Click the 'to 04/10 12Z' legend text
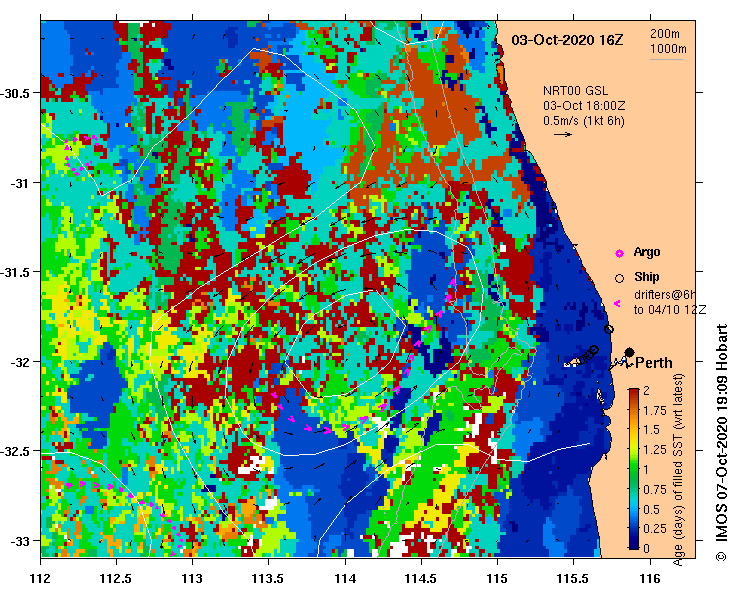 (x=670, y=310)
